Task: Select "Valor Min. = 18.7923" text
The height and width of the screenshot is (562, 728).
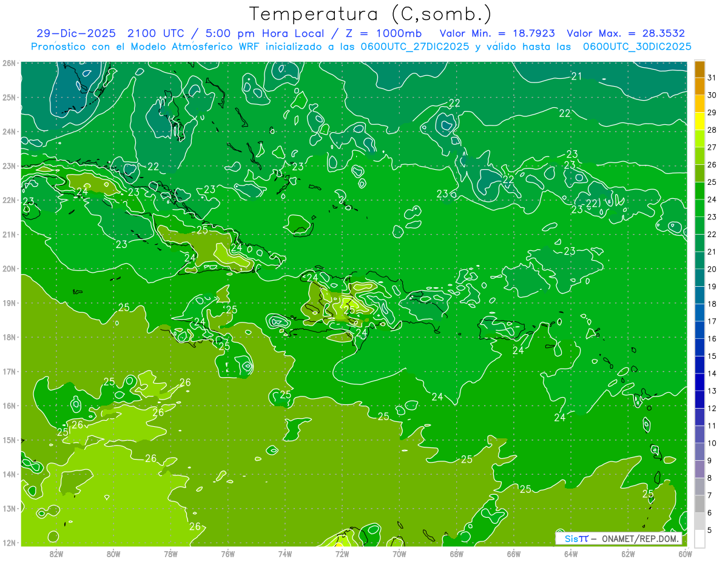Action: click(497, 33)
